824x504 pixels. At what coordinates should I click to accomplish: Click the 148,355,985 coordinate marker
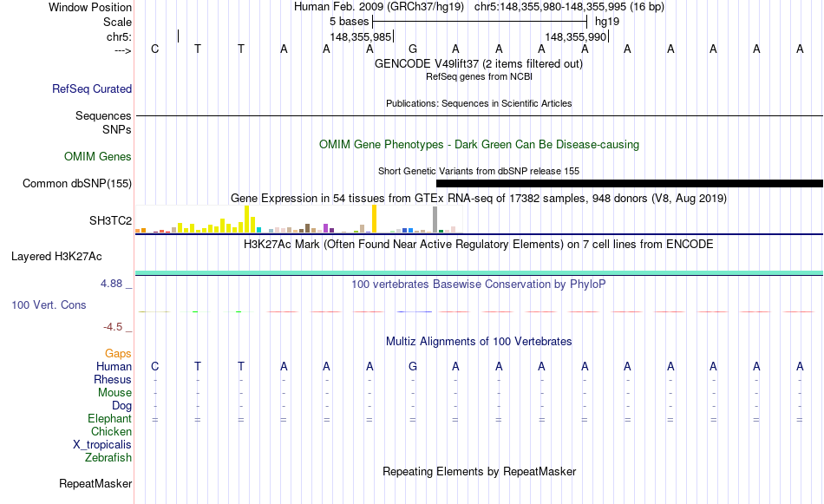(361, 36)
